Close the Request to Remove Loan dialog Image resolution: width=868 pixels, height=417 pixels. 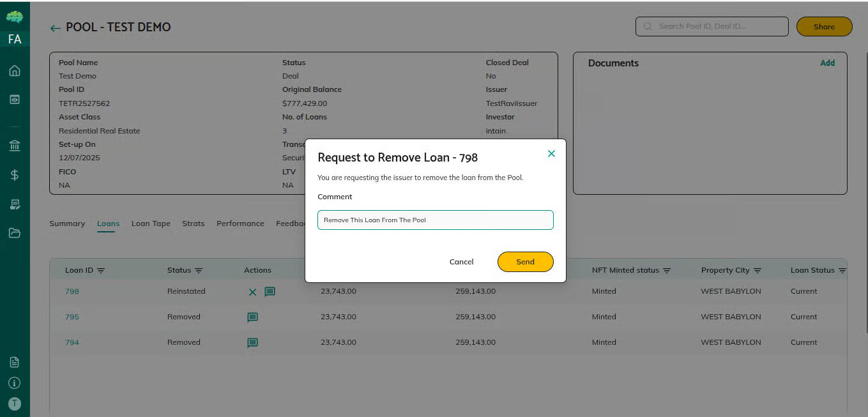click(551, 154)
